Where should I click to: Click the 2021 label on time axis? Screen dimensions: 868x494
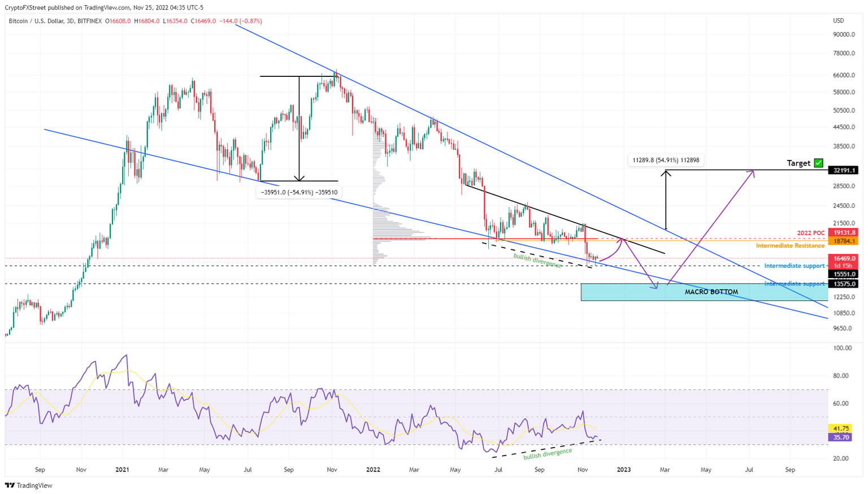point(122,470)
